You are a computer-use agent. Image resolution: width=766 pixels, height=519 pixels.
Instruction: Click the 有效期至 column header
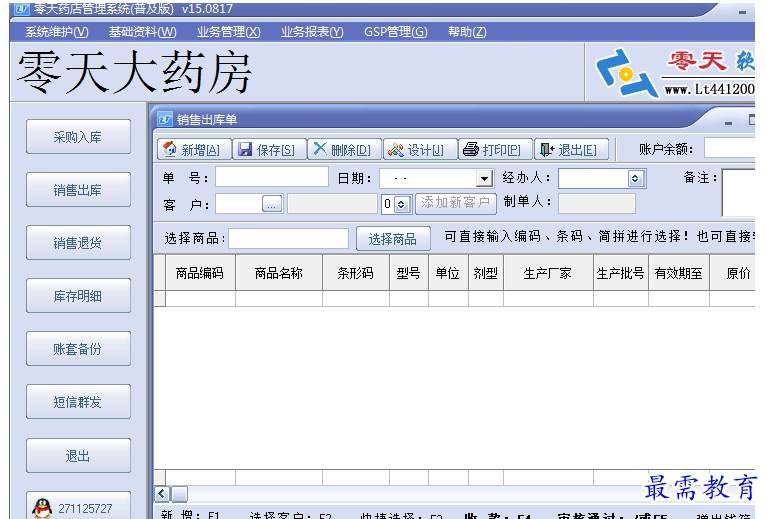[679, 273]
